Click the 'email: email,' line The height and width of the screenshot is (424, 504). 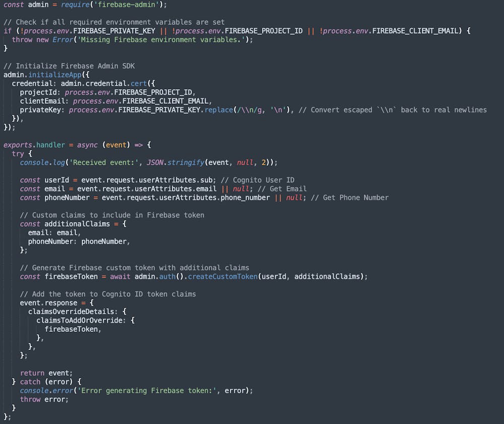pos(54,233)
